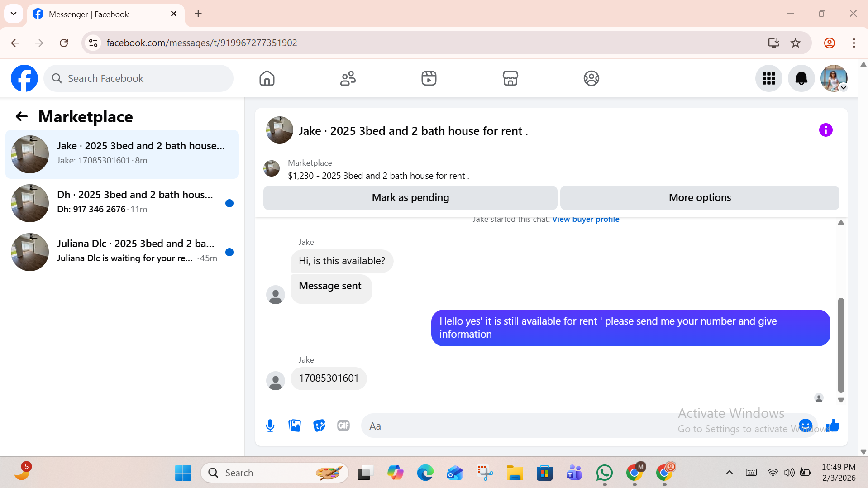This screenshot has height=488, width=868.
Task: Click the chat scroll down arrow
Action: click(841, 400)
